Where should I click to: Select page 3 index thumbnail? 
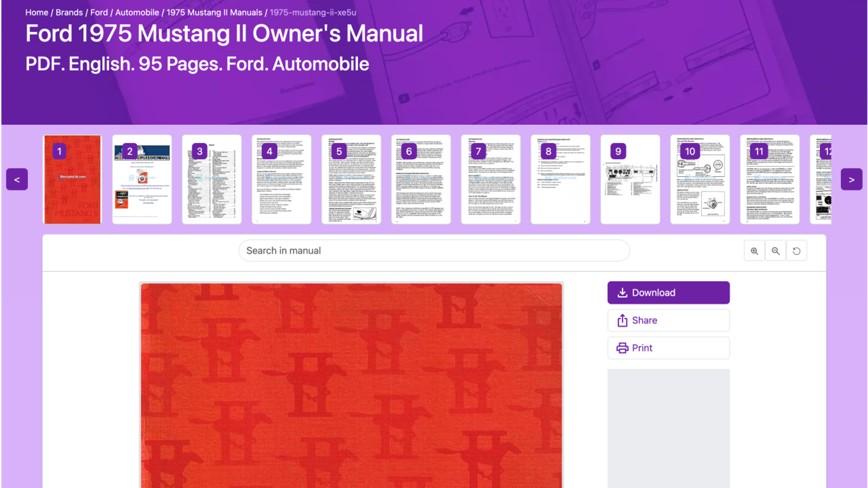[212, 179]
